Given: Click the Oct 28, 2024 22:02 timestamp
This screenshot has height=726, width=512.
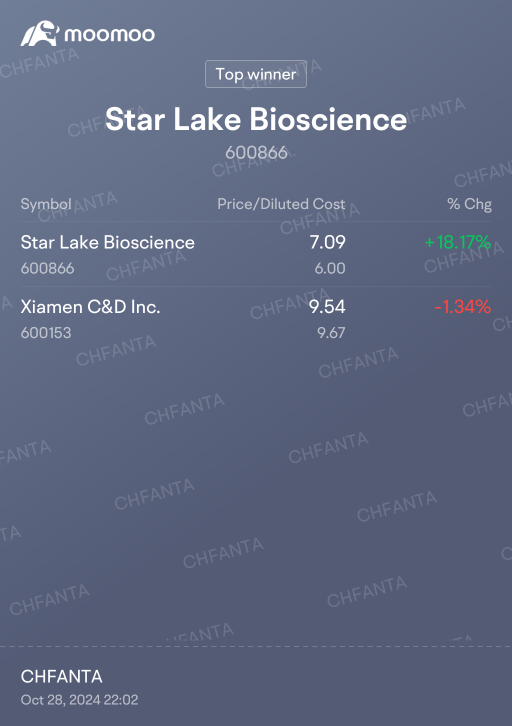Looking at the screenshot, I should (79, 700).
